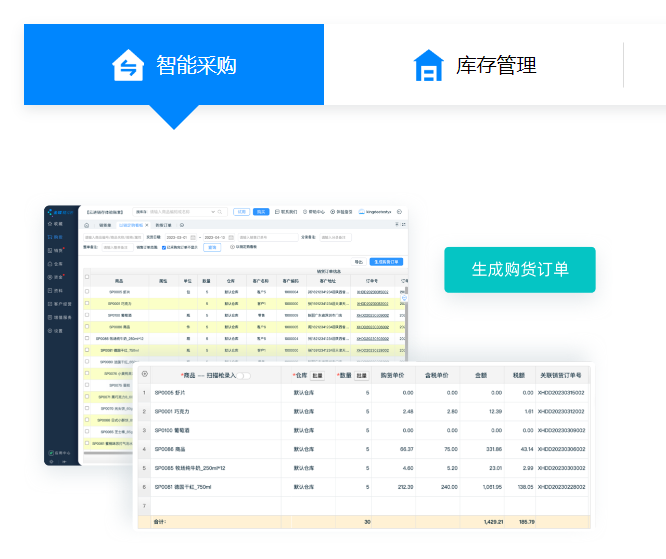
Task: Click the app logo atop the sidebar
Action: pos(60,212)
